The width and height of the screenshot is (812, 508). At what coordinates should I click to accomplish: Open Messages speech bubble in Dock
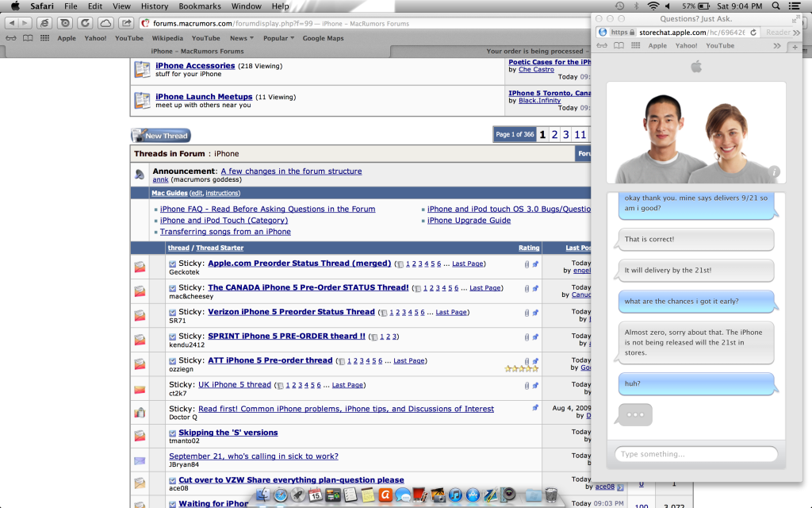pos(402,495)
